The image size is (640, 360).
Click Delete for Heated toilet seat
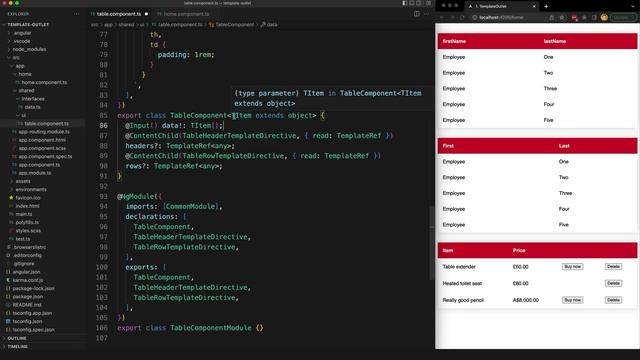pos(613,283)
